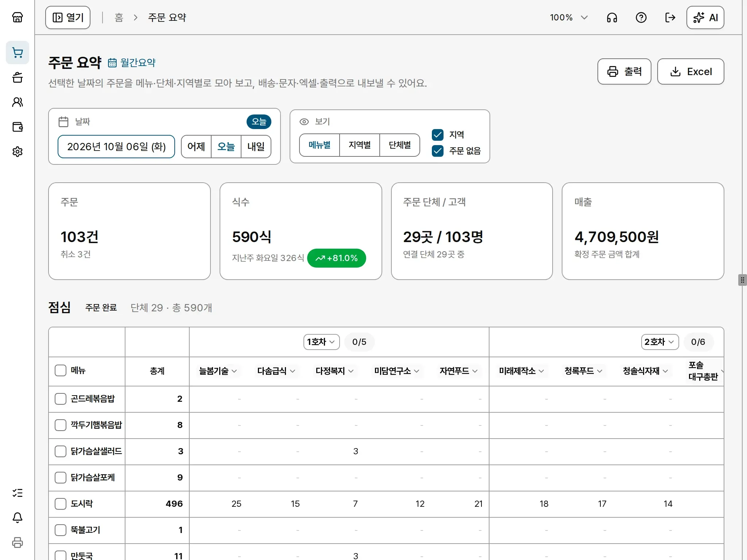Check the 곤드레볶음밥 row checkbox
Image resolution: width=747 pixels, height=560 pixels.
pyautogui.click(x=61, y=399)
